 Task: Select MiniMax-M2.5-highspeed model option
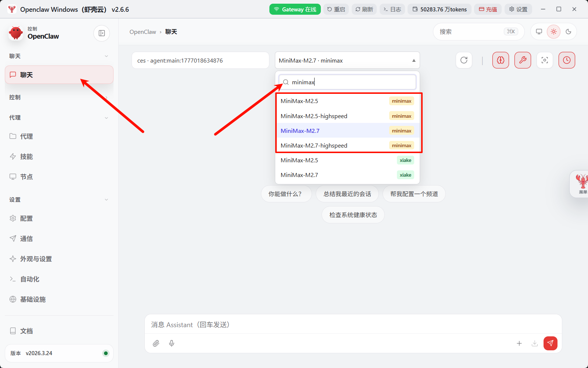(347, 116)
